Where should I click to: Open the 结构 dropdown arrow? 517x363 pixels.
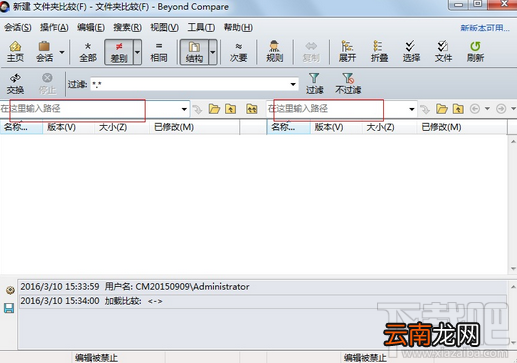(x=213, y=52)
